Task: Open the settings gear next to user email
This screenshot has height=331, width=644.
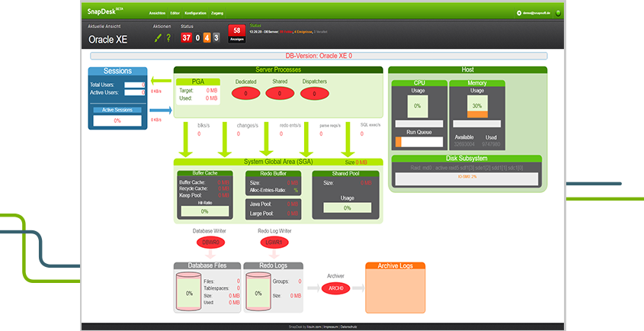Action: 519,13
